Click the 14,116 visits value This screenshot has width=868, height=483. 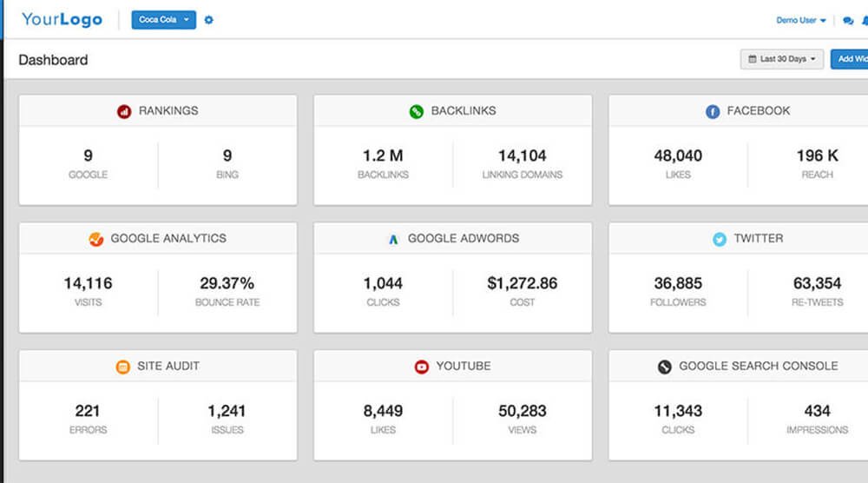coord(88,283)
